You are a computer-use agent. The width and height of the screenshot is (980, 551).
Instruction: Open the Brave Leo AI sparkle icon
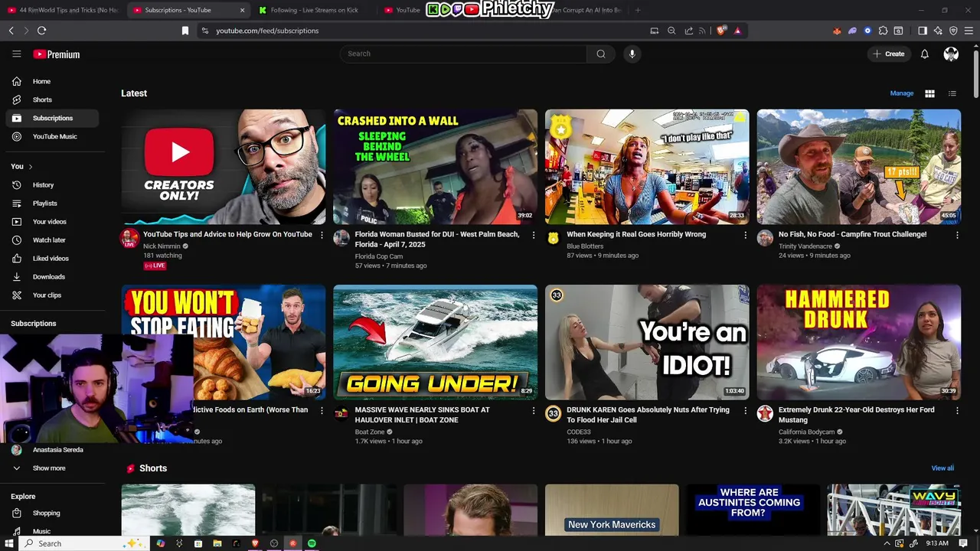click(x=938, y=31)
